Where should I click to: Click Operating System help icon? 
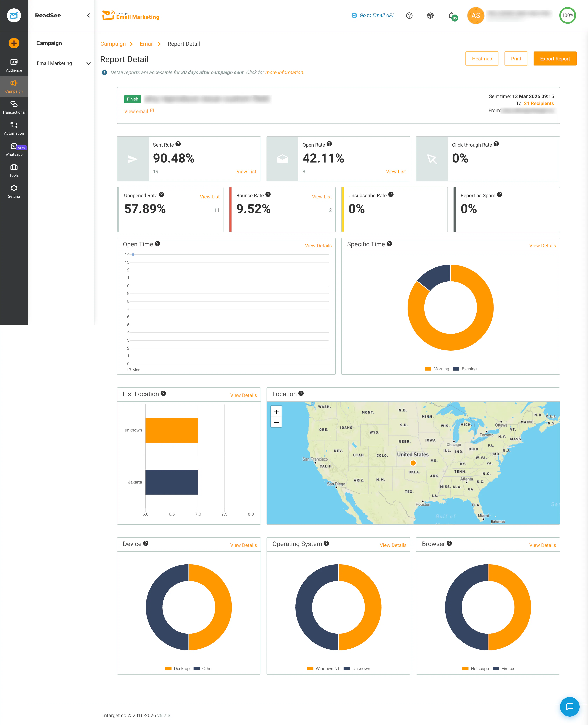(327, 543)
